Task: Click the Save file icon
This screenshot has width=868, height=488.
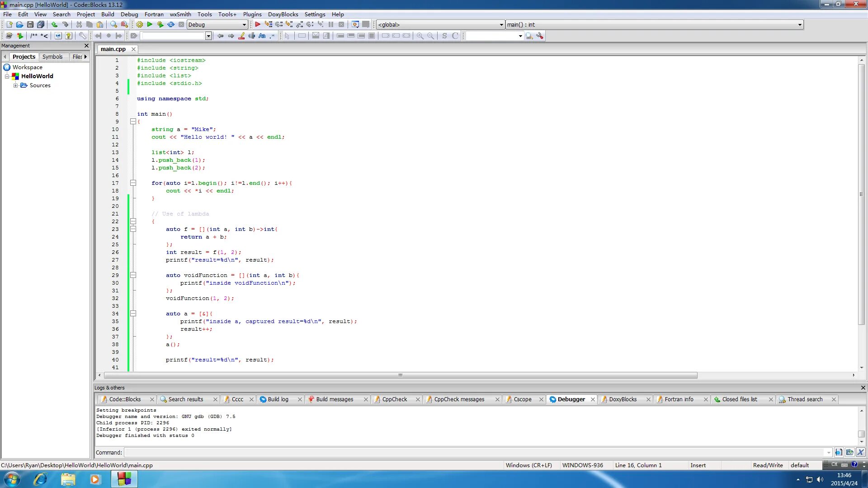Action: pos(29,24)
